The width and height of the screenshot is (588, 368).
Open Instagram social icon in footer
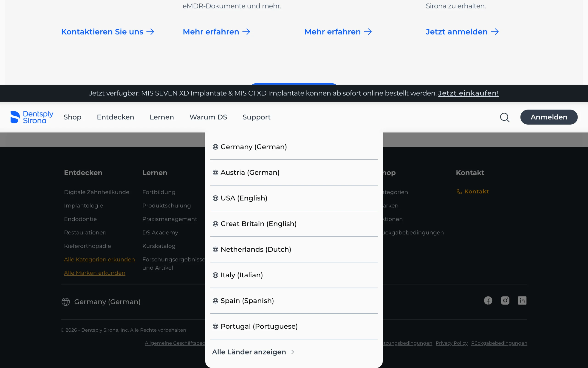click(505, 301)
